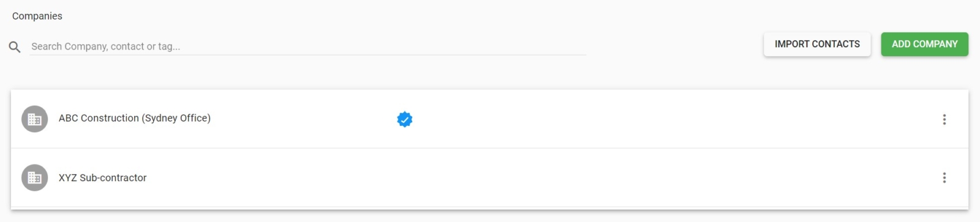The image size is (980, 222).
Task: Select the XYZ Sub-contractor company row
Action: [x=489, y=178]
